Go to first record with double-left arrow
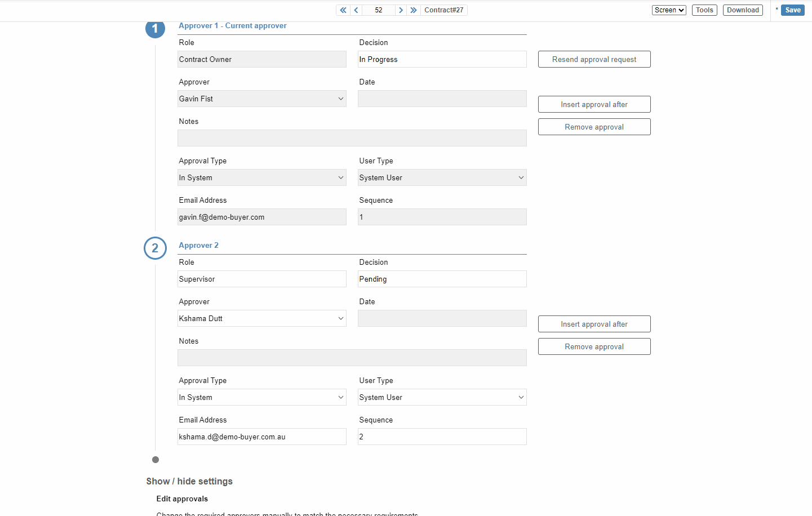 (343, 10)
